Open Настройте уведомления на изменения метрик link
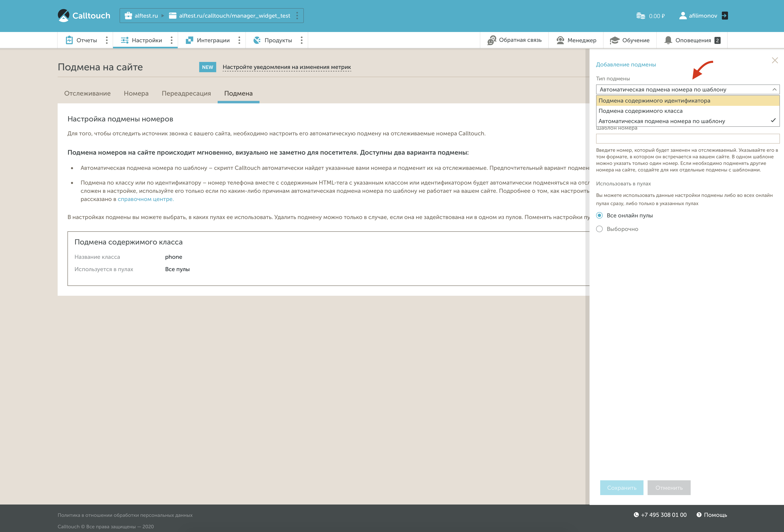 click(287, 67)
